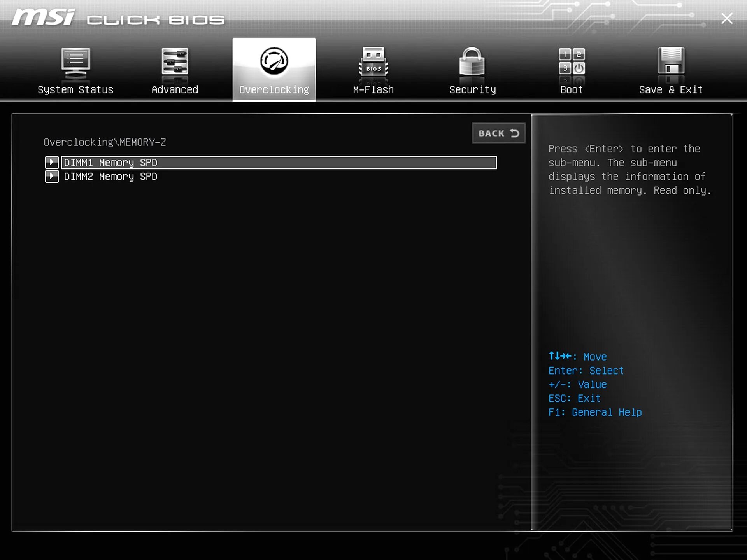Click the arrow keys Move hint

[x=577, y=357]
